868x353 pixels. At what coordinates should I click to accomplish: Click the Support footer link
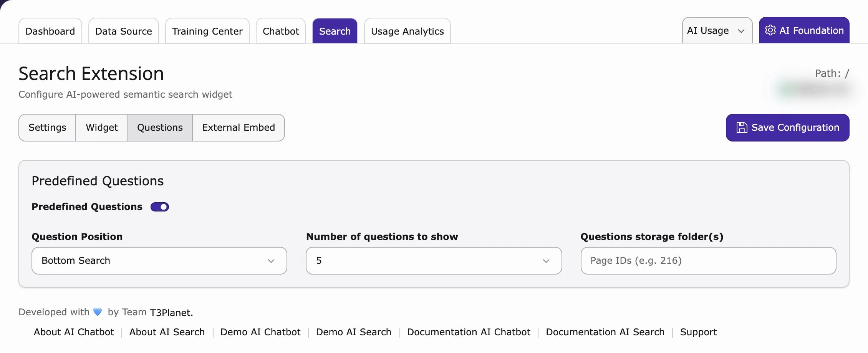[x=699, y=332]
